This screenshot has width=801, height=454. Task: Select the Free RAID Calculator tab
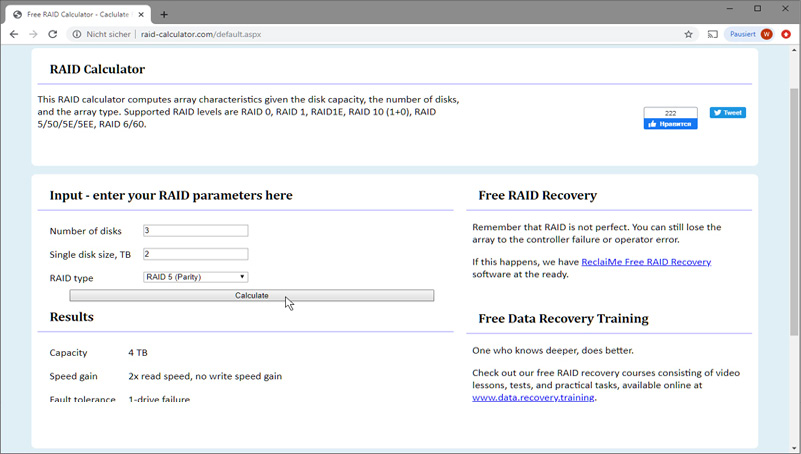[x=75, y=14]
